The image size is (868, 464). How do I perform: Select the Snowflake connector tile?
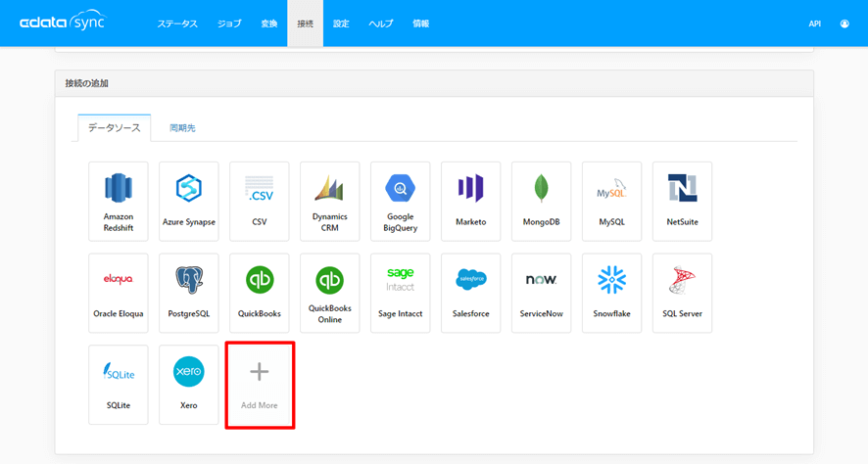[x=611, y=293]
